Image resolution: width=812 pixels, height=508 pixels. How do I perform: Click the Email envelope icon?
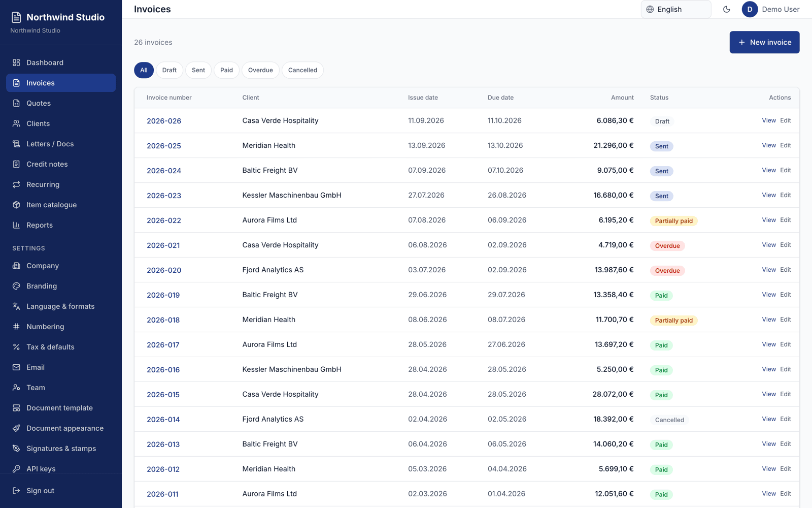pyautogui.click(x=16, y=367)
